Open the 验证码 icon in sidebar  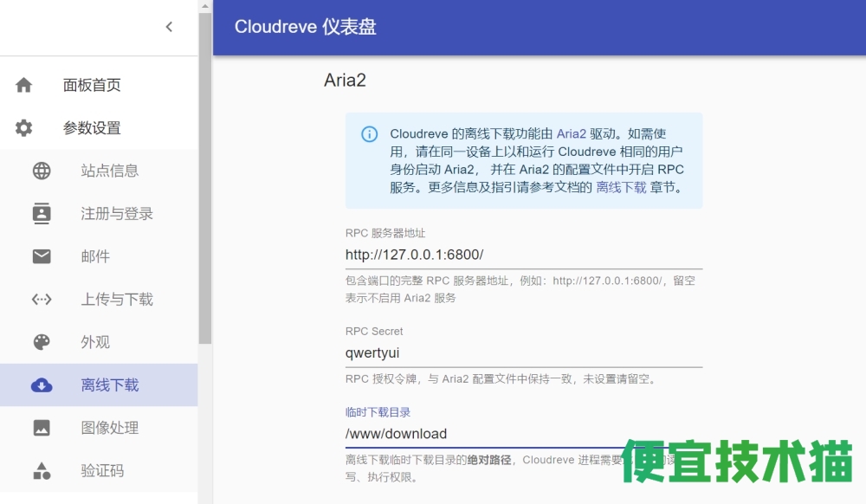(42, 470)
